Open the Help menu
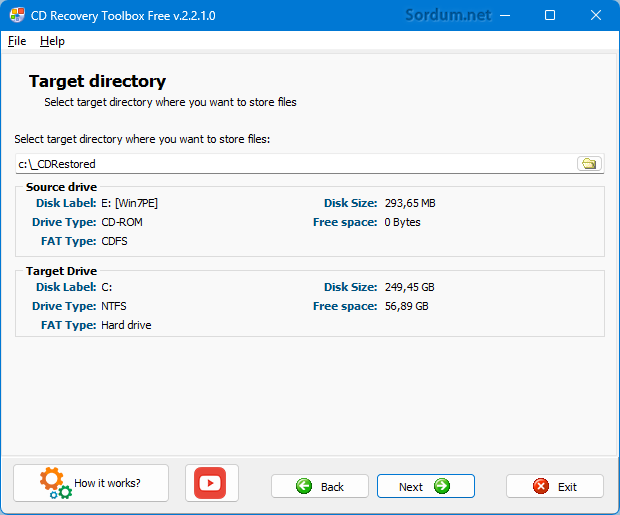 (x=52, y=41)
